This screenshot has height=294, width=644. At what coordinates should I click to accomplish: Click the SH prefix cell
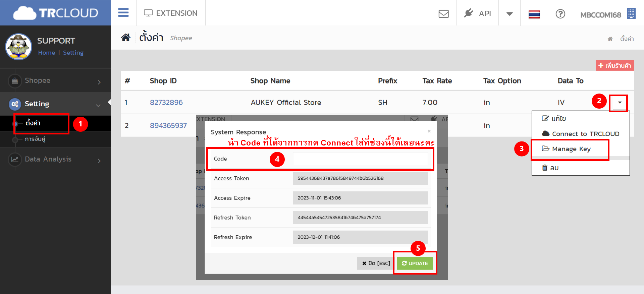pyautogui.click(x=383, y=103)
